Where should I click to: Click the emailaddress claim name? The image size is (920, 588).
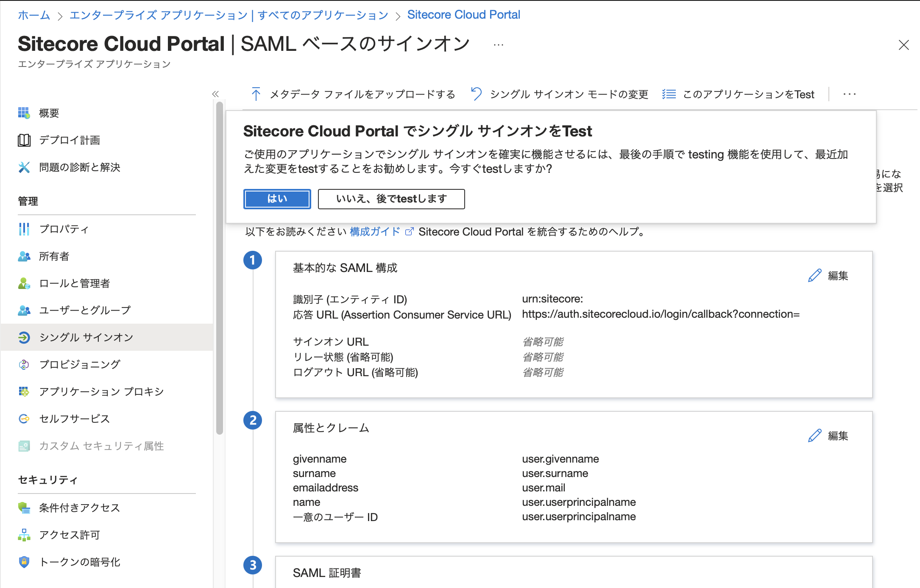coord(326,488)
